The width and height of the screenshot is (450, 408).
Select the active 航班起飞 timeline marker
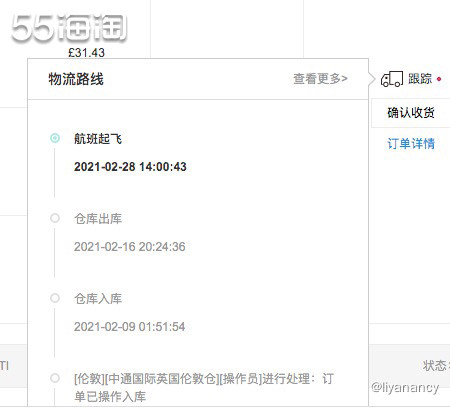click(x=55, y=138)
